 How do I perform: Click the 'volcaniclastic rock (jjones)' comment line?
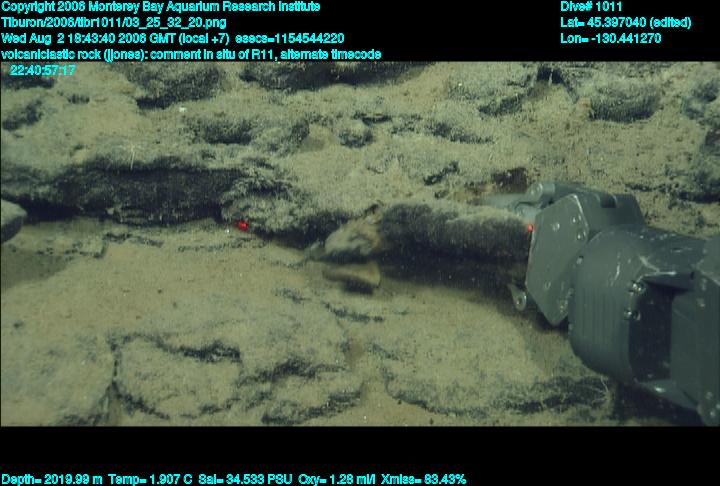pos(191,54)
